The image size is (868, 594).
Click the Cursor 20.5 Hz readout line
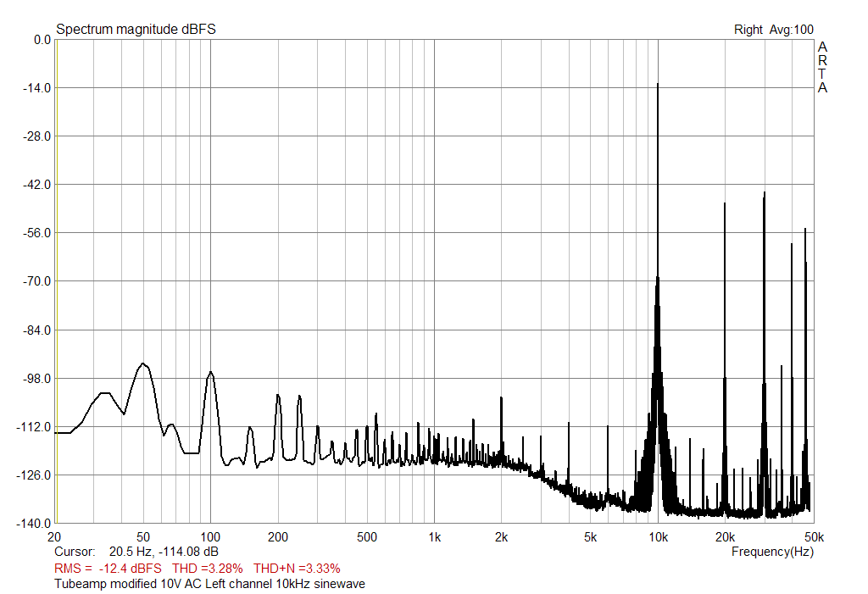pyautogui.click(x=136, y=551)
